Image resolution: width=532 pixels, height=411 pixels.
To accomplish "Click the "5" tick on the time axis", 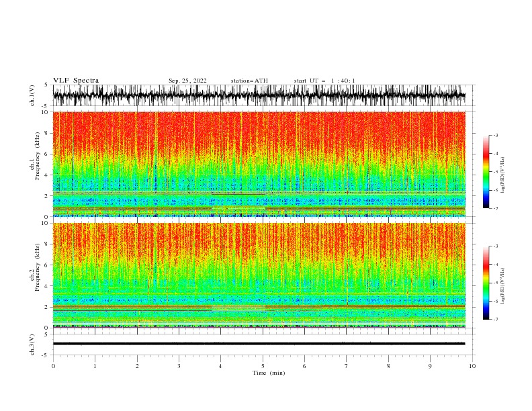I will (263, 366).
